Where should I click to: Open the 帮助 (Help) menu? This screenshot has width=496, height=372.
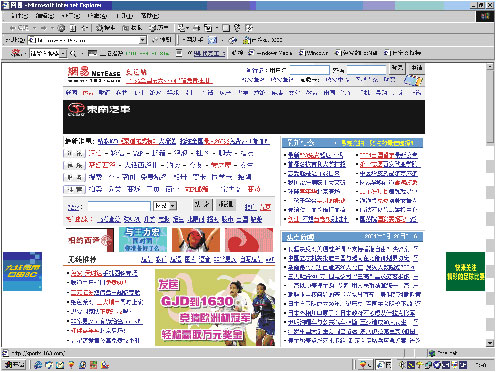[150, 16]
